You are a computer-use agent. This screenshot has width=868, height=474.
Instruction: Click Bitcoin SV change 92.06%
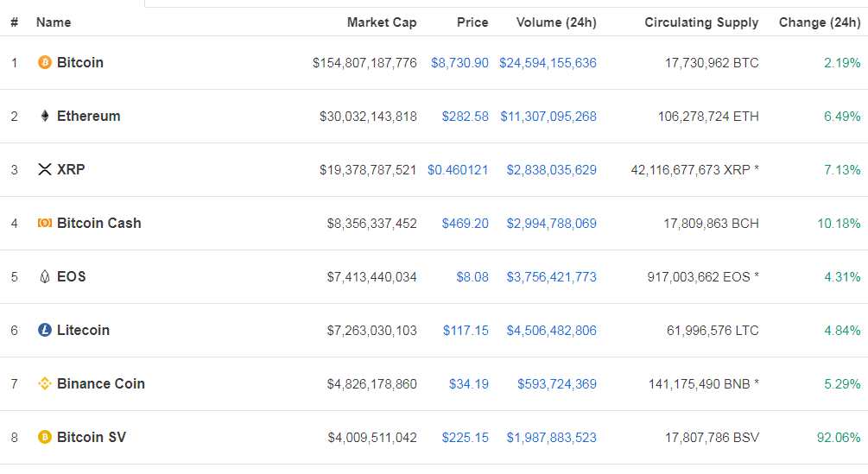coord(839,438)
